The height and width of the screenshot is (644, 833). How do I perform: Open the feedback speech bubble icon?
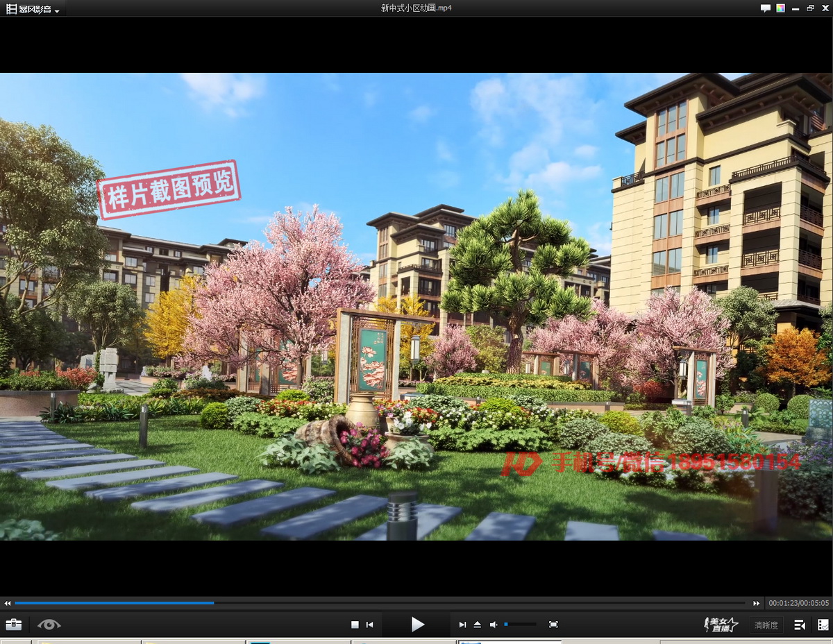tap(766, 8)
